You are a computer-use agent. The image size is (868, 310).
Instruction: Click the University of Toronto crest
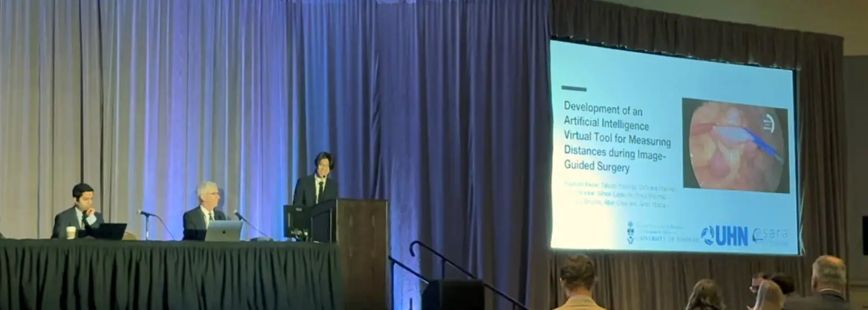coord(630,232)
